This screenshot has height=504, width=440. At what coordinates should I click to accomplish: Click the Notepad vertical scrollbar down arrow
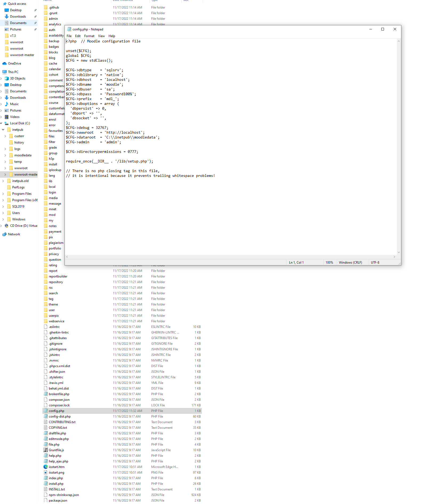[399, 252]
